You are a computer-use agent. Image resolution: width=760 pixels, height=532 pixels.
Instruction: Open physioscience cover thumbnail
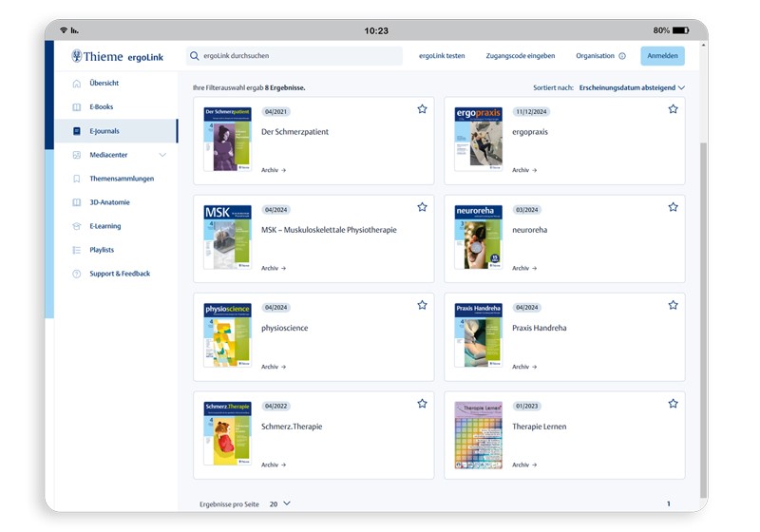click(x=227, y=335)
